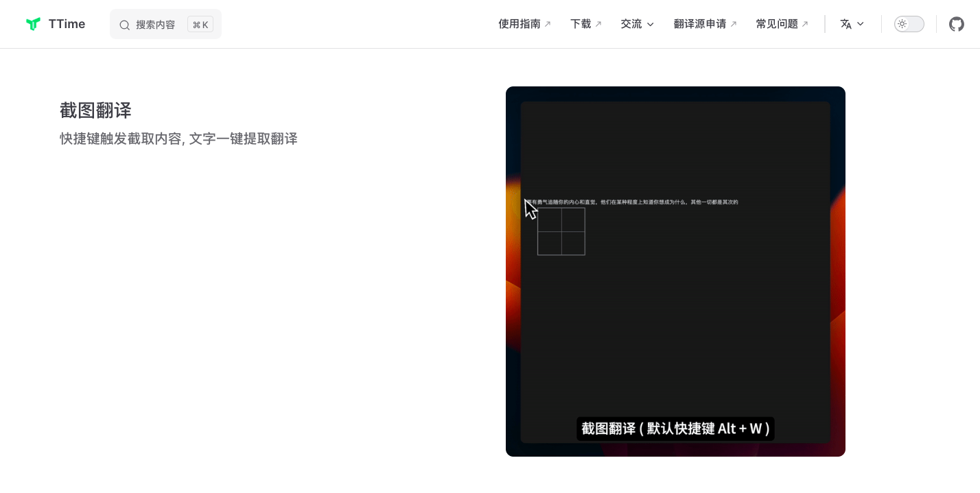Toggle the dark mode switch
Image resolution: width=980 pixels, height=493 pixels.
909,23
